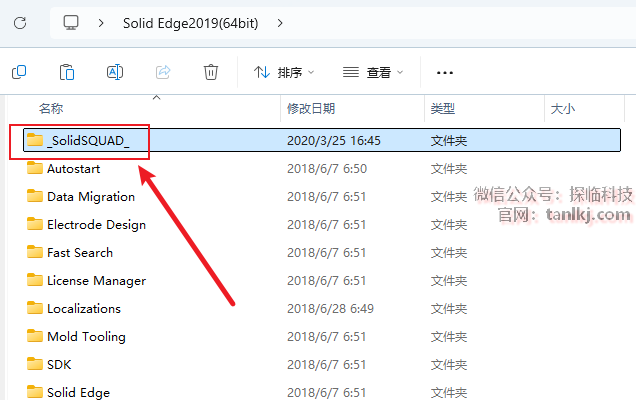Sort by the 名称 column header
This screenshot has width=636, height=400.
pyautogui.click(x=51, y=109)
